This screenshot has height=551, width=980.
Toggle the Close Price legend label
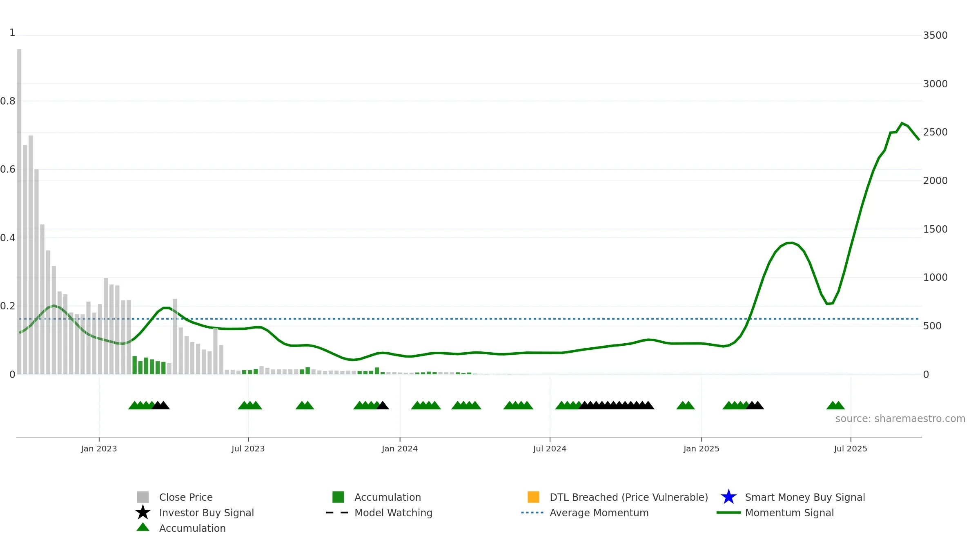tap(186, 497)
